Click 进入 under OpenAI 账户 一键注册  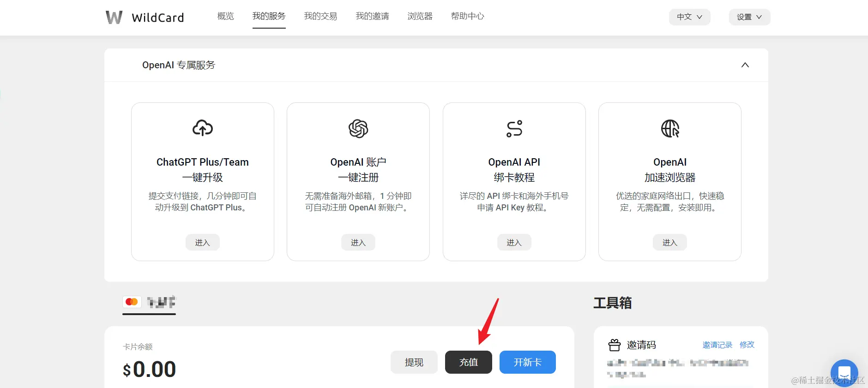(x=358, y=242)
